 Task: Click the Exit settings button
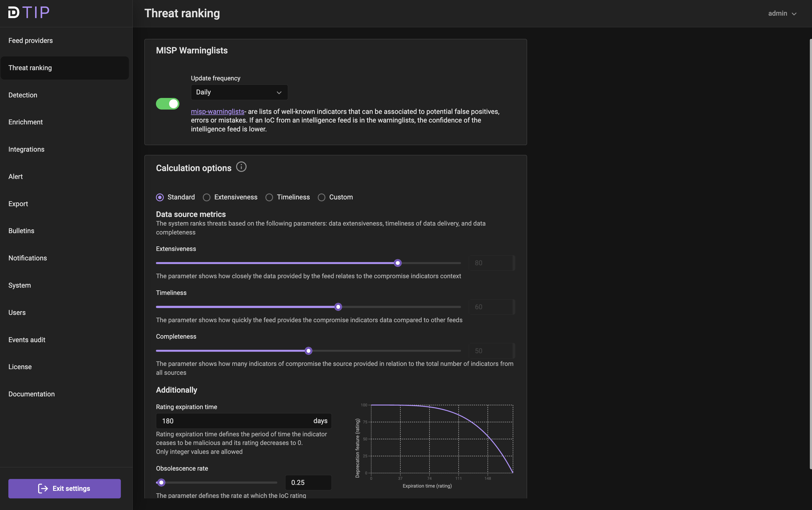(64, 488)
